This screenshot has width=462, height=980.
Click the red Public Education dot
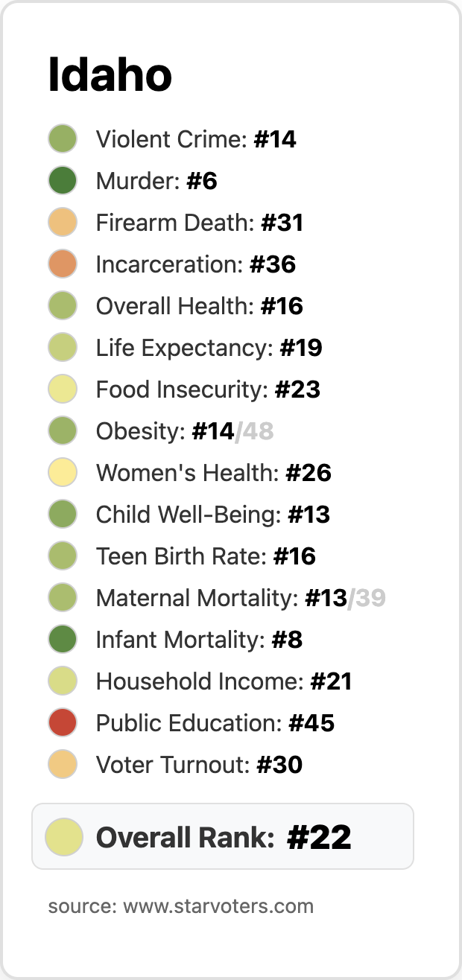click(x=63, y=723)
